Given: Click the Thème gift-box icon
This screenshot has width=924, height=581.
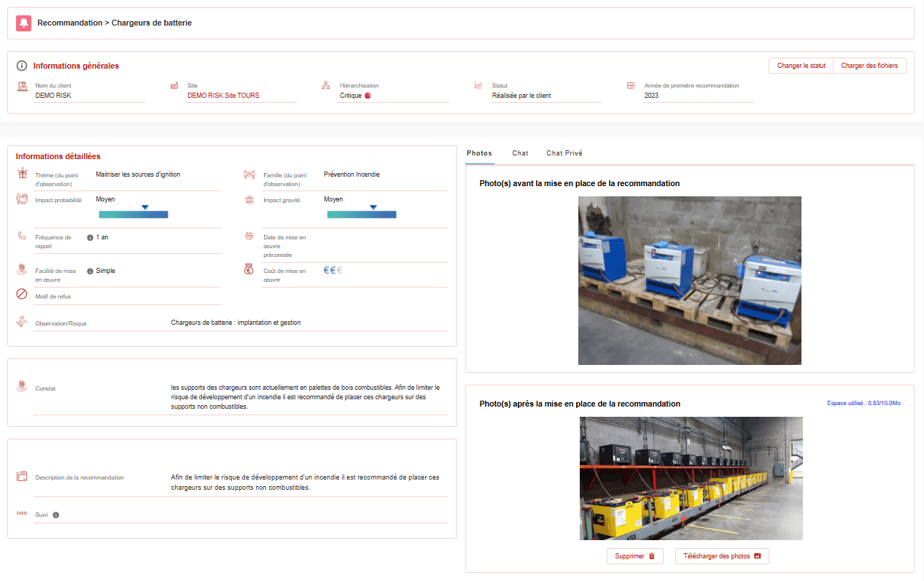Looking at the screenshot, I should click(x=22, y=174).
